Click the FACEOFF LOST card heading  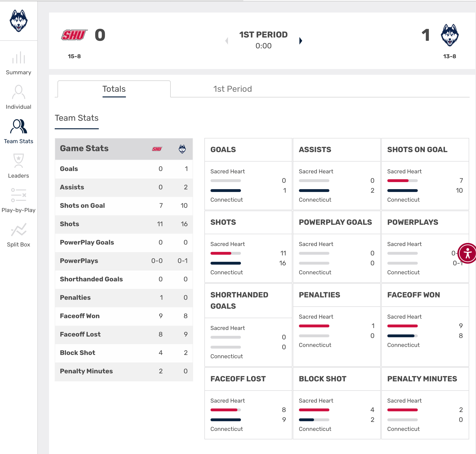pyautogui.click(x=238, y=379)
